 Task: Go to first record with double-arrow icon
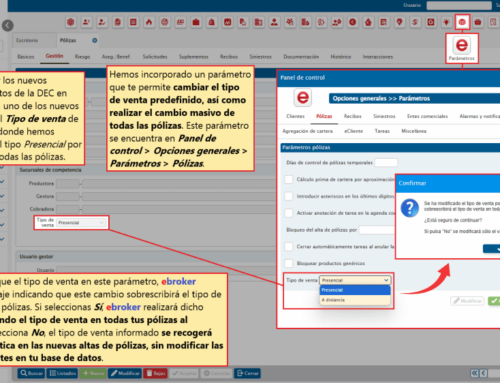[474, 373]
